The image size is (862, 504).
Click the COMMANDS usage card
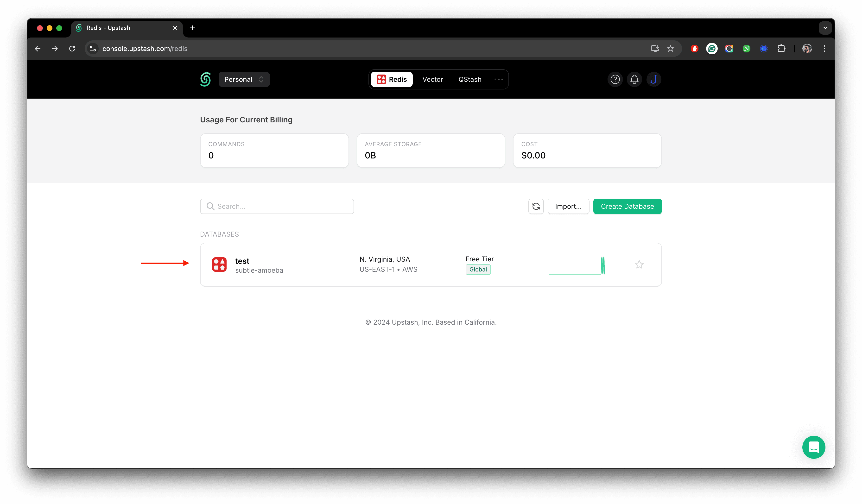[x=274, y=151]
